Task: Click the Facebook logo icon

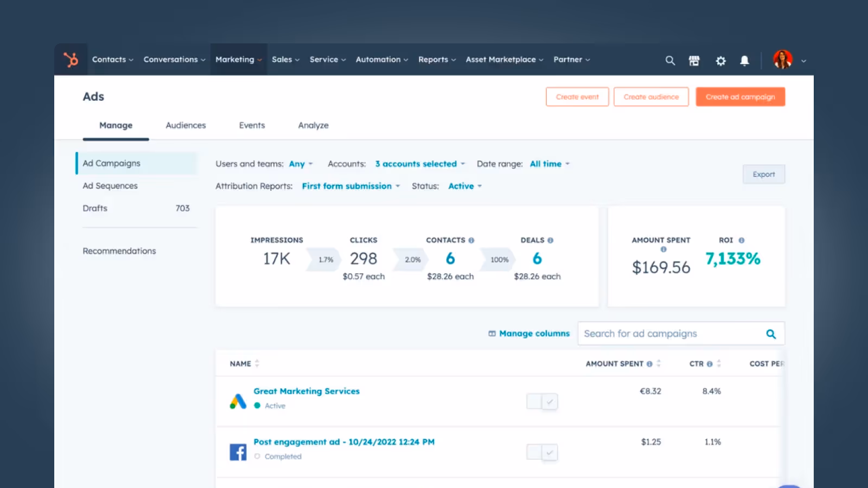Action: (238, 452)
